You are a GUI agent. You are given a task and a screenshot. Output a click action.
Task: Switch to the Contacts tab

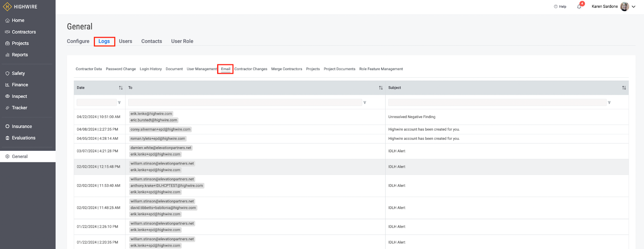tap(152, 41)
